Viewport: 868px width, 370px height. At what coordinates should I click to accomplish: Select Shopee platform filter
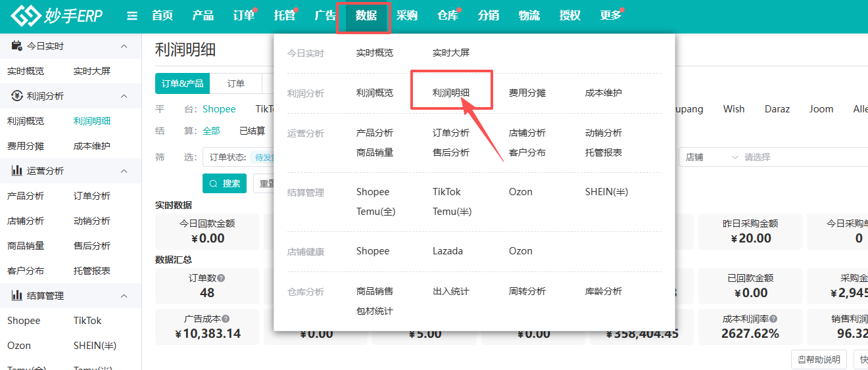click(x=219, y=109)
